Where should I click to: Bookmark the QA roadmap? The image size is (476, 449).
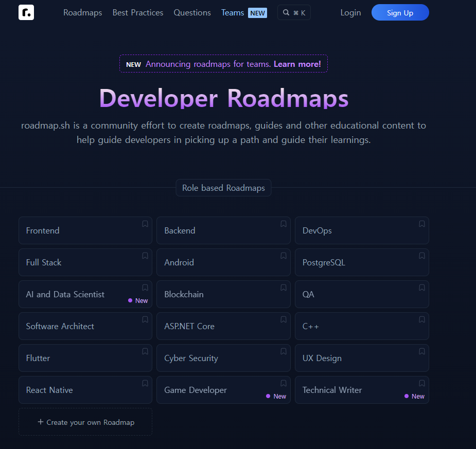[x=422, y=288]
